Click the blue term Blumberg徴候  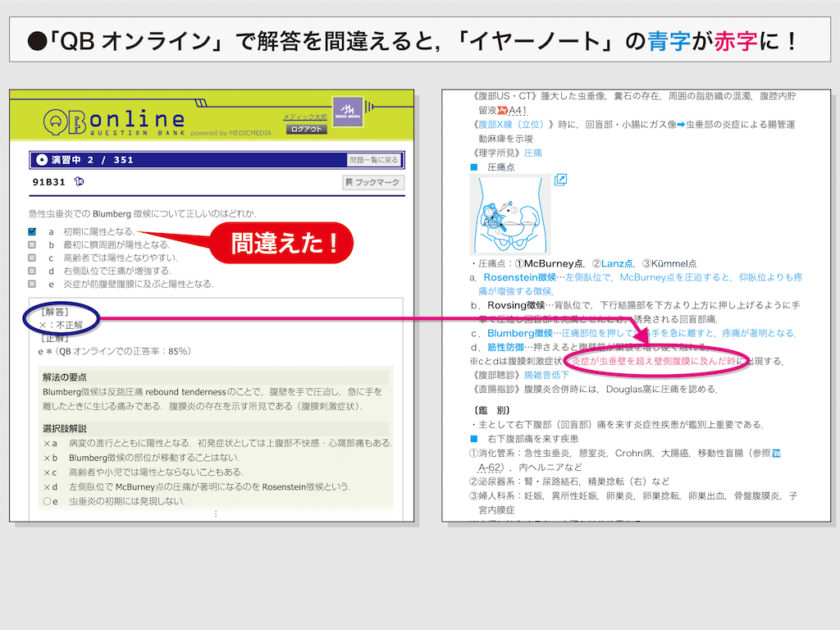click(519, 333)
